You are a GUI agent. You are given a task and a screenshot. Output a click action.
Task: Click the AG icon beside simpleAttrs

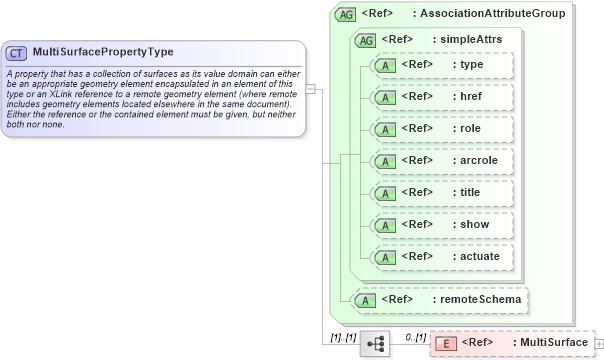click(365, 40)
